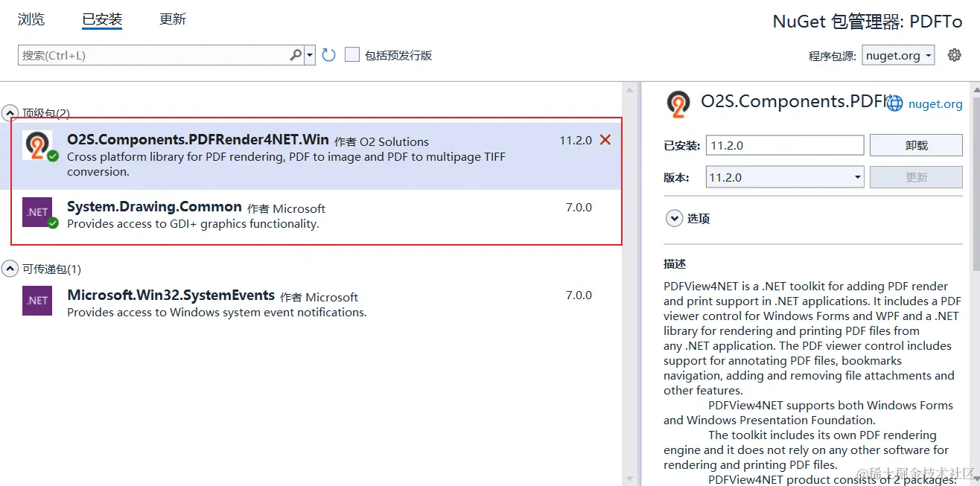
Task: Click the 7.0.0 version of Microsoft.Win32.SystemEvents
Action: 579,295
